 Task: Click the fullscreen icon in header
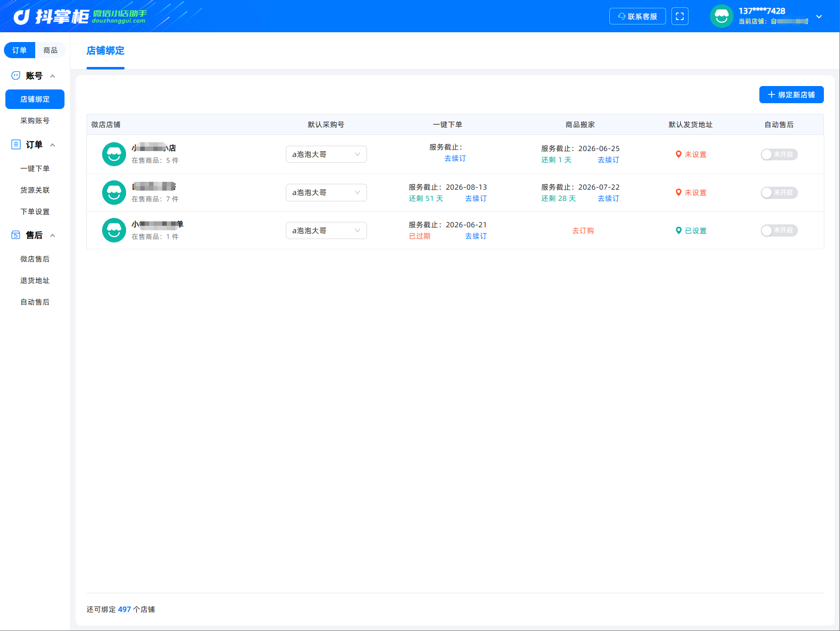(680, 16)
